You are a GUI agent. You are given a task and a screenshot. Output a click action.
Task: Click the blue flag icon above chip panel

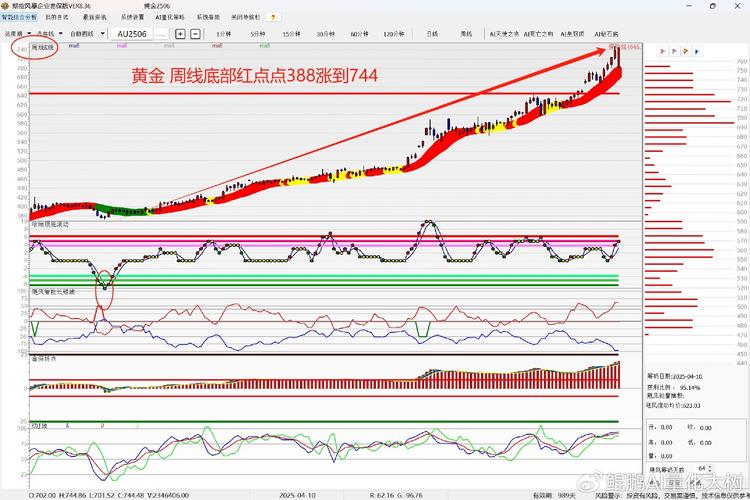click(697, 51)
